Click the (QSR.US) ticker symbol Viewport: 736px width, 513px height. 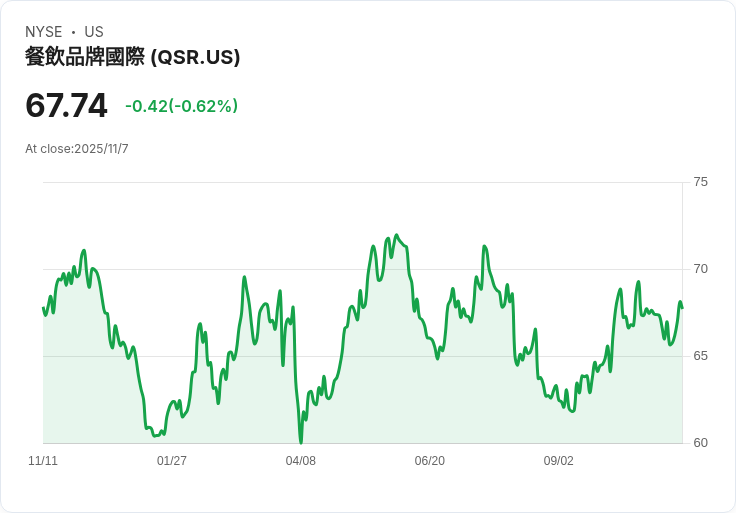pyautogui.click(x=195, y=57)
